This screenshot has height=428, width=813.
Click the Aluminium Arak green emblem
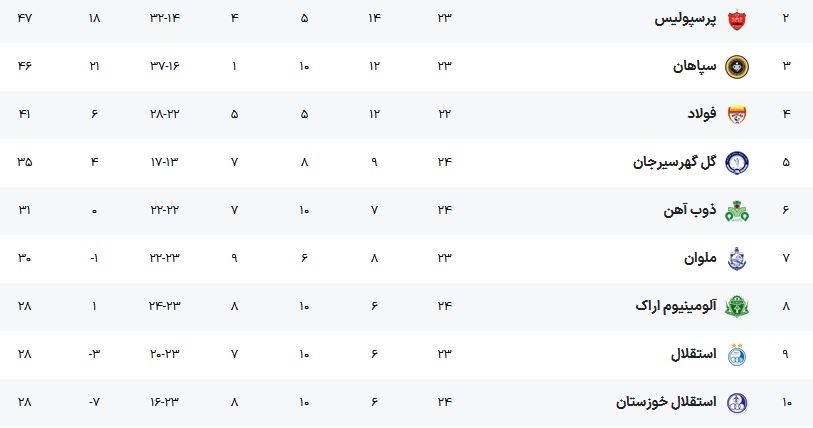[736, 307]
